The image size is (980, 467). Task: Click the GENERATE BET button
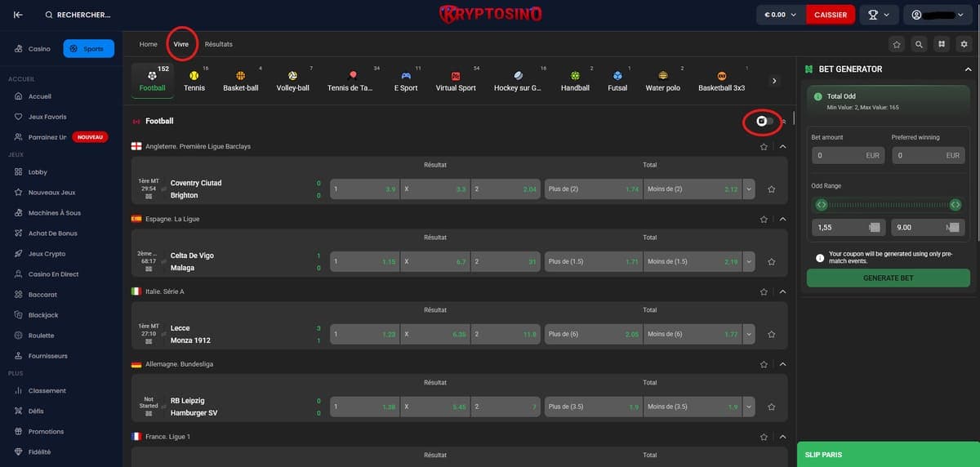click(x=889, y=278)
